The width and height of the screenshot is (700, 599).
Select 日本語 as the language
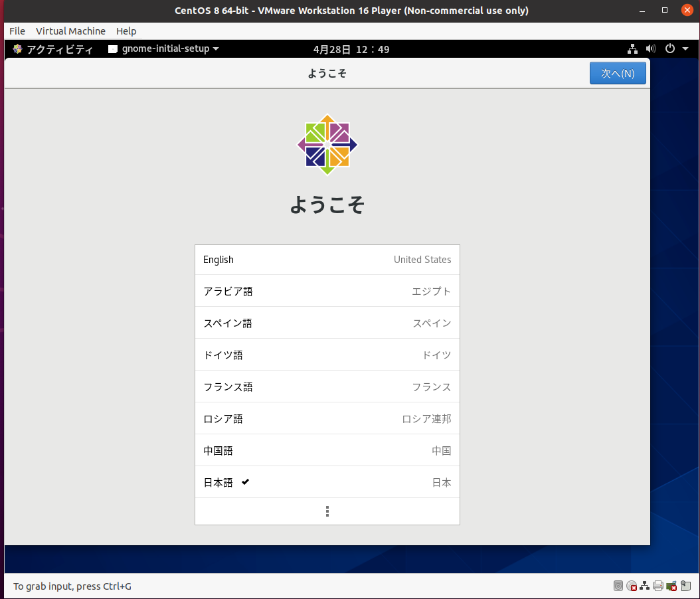coord(327,483)
